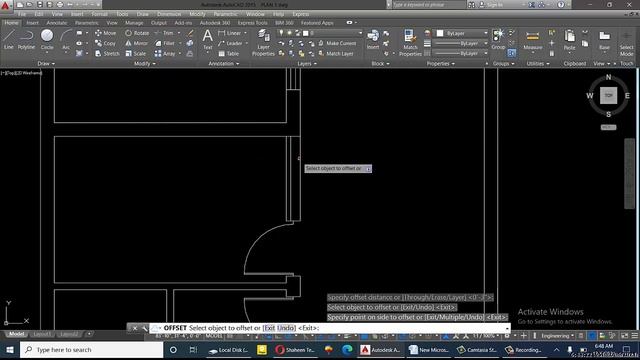The image size is (640, 360).
Task: Open Local Disk window from taskbar
Action: 228,350
